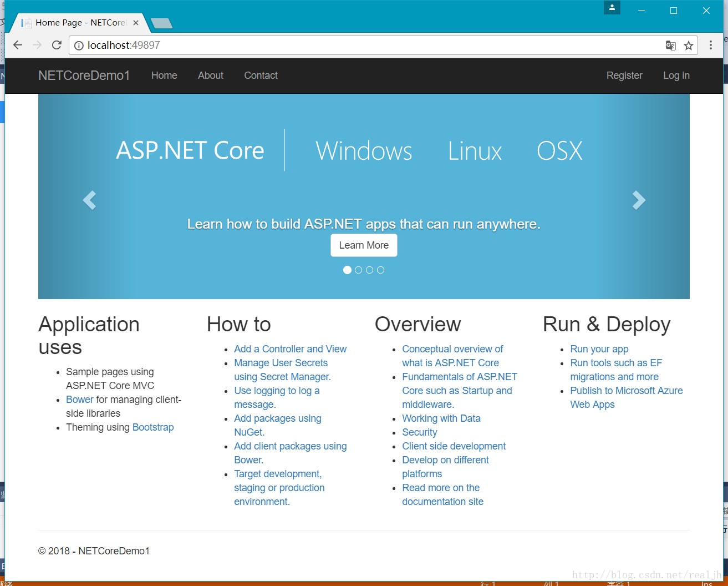The image size is (728, 586).
Task: Open Add a Controller and View link
Action: point(290,349)
